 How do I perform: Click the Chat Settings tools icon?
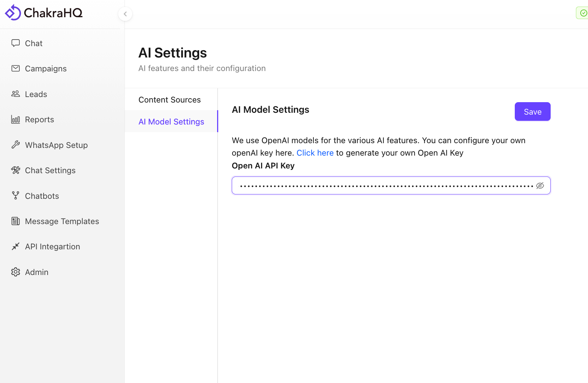pos(15,170)
